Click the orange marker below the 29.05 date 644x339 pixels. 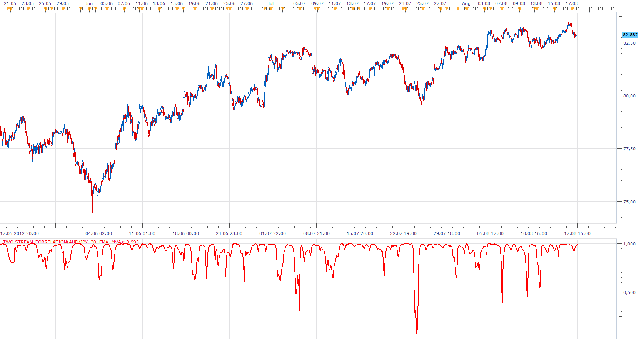click(63, 9)
